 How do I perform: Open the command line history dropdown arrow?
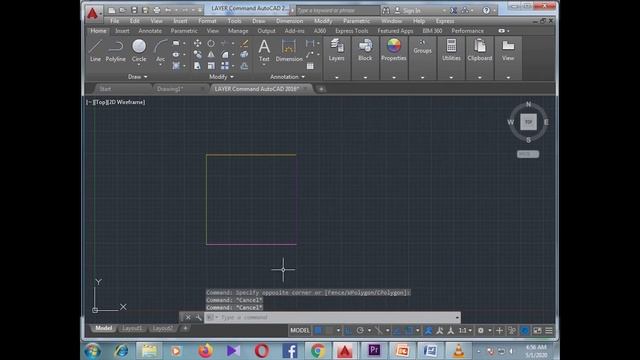457,317
